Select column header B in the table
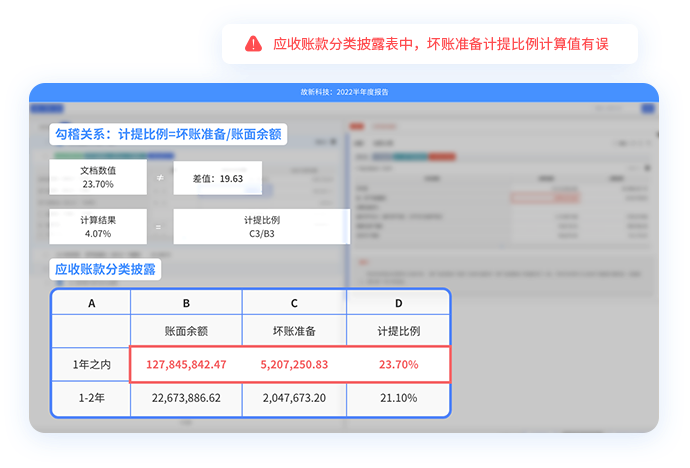 pyautogui.click(x=186, y=303)
